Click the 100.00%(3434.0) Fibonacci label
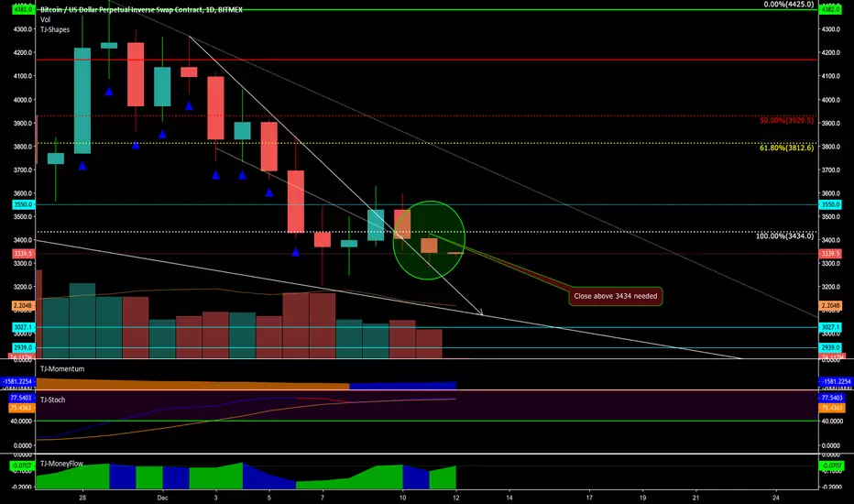This screenshot has height=504, width=854. [785, 236]
